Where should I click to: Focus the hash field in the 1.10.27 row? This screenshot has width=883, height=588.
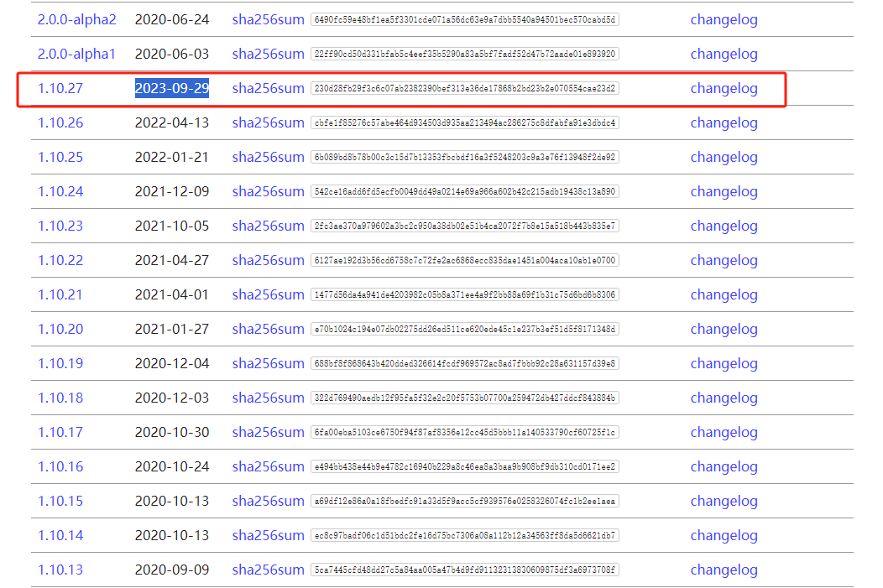(x=465, y=88)
